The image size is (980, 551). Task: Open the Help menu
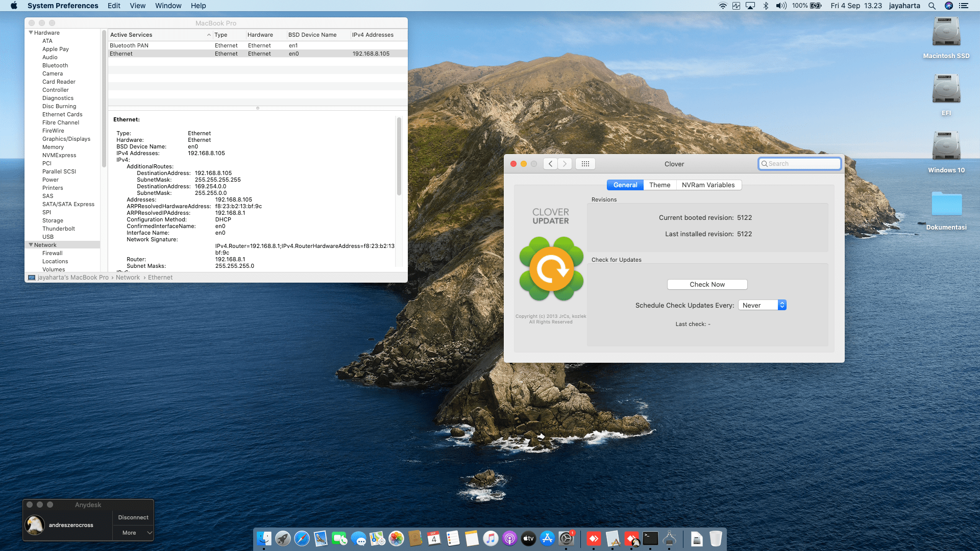199,6
